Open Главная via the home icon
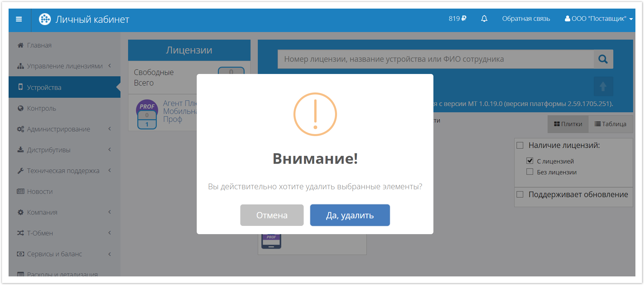This screenshot has height=285, width=644. 20,45
